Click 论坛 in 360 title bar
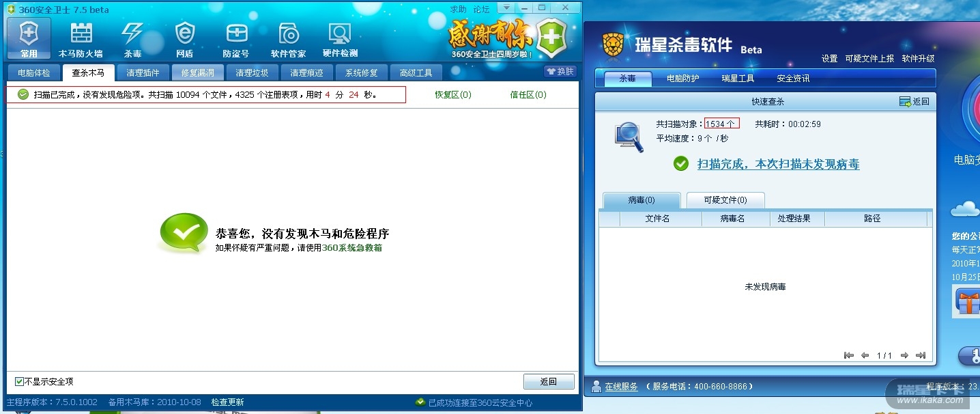Viewport: 980px width, 414px height. coord(481,10)
